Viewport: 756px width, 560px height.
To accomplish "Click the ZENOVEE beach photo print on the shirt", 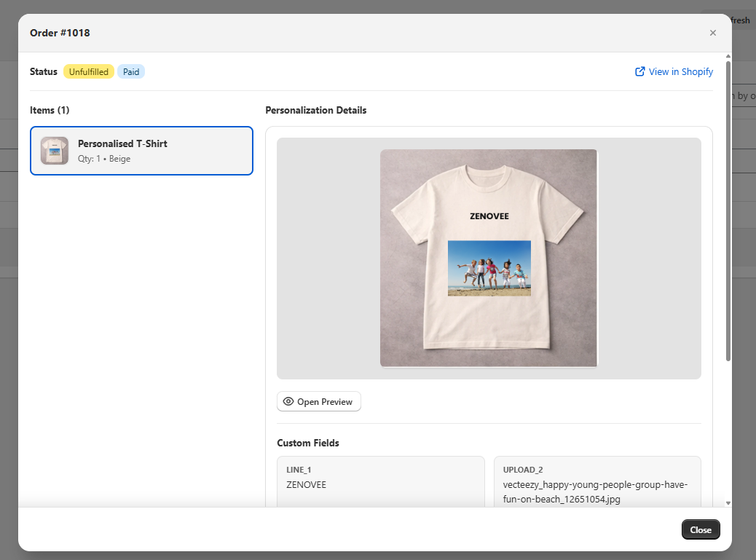I will pyautogui.click(x=489, y=268).
